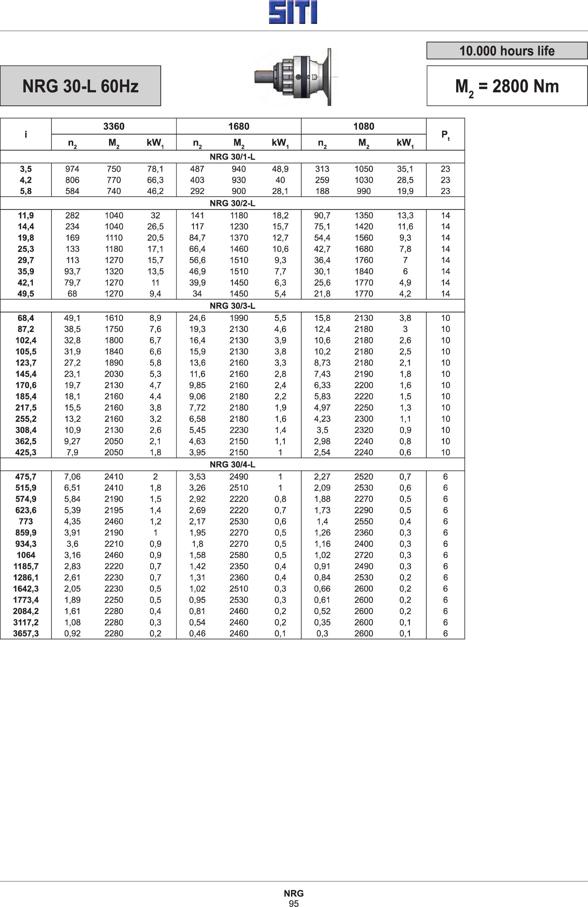588x907 pixels.
Task: Click the speed value '584'
Action: click(x=72, y=191)
